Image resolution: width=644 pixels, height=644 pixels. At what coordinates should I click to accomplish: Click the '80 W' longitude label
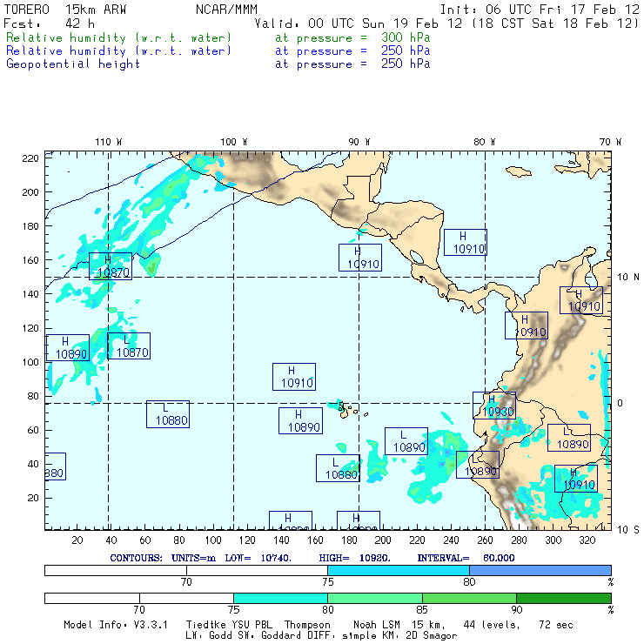(x=484, y=142)
